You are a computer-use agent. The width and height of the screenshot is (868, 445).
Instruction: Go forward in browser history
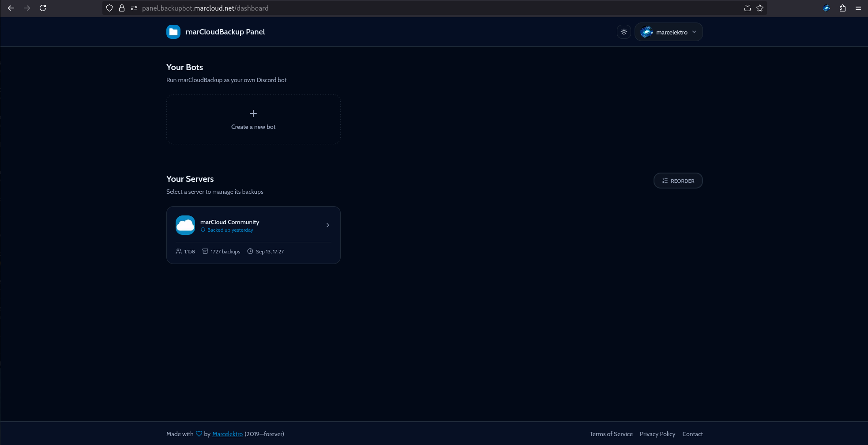pos(27,8)
